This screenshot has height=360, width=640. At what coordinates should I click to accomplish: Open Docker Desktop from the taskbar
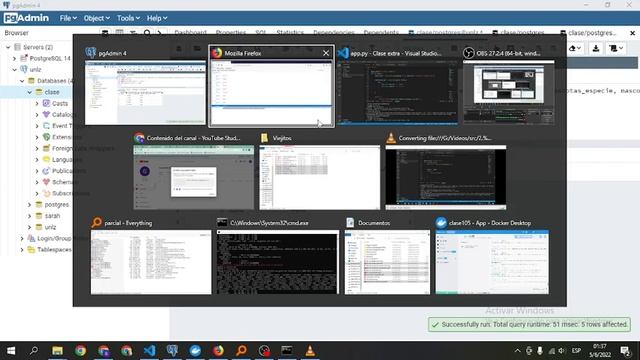[x=195, y=351]
